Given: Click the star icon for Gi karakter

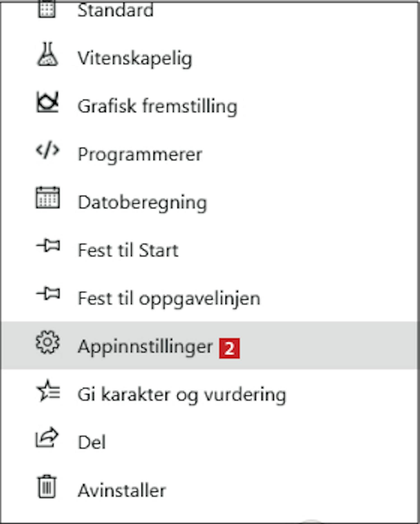Looking at the screenshot, I should (x=48, y=390).
